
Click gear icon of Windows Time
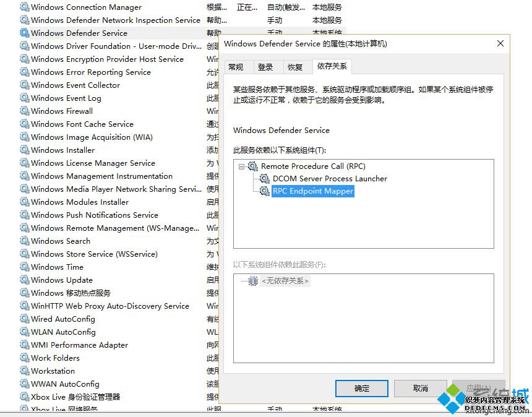pyautogui.click(x=24, y=267)
